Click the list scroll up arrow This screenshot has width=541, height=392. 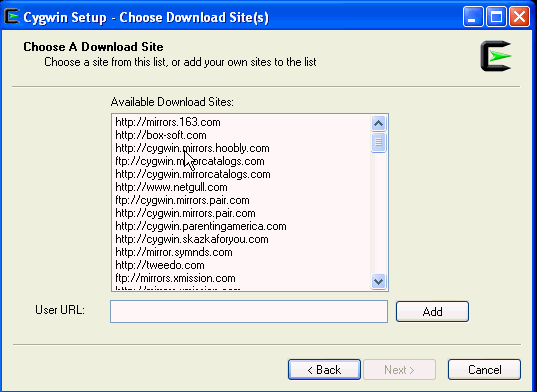(x=378, y=124)
